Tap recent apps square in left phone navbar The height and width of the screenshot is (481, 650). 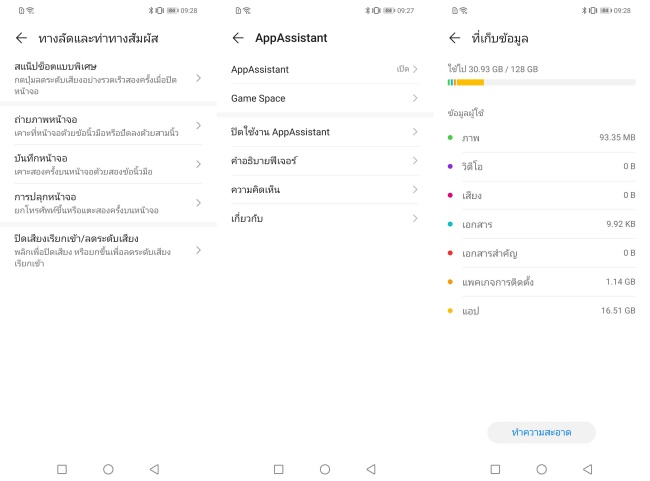click(62, 469)
